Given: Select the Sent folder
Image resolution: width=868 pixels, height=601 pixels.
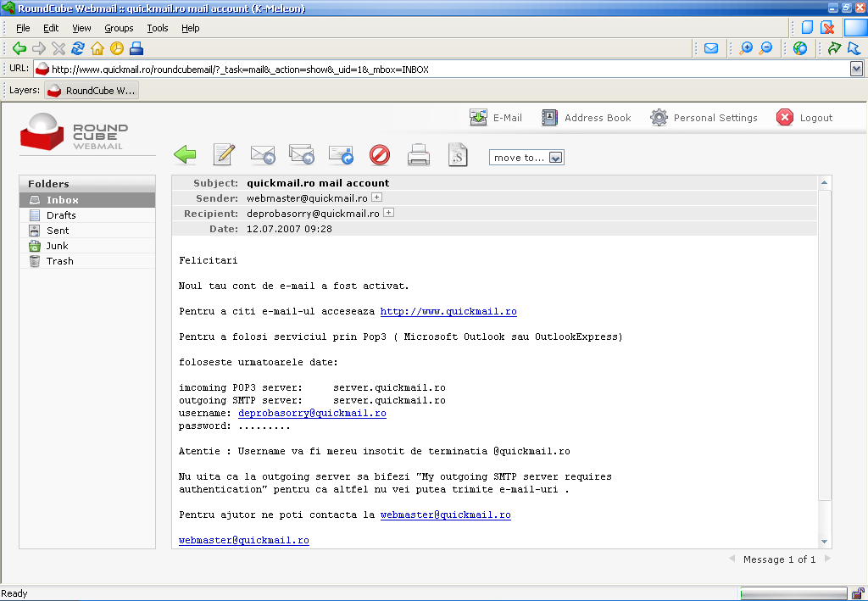Looking at the screenshot, I should tap(87, 231).
